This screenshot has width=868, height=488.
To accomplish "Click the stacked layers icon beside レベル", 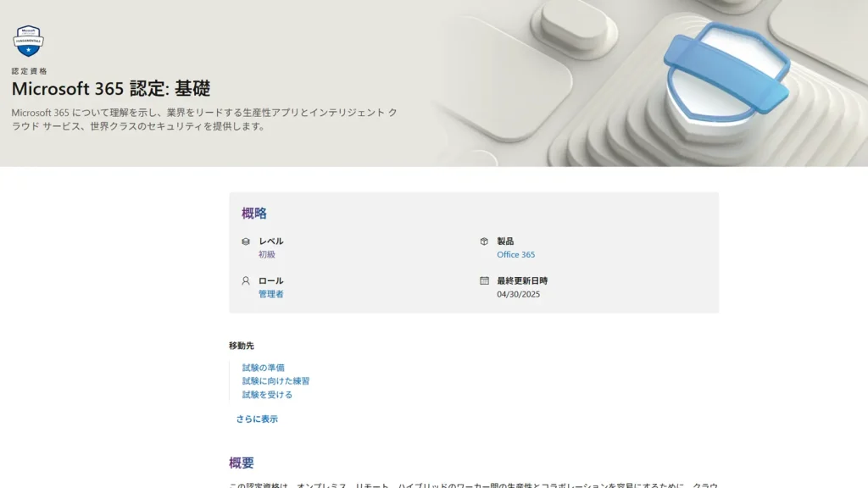I will [x=246, y=241].
